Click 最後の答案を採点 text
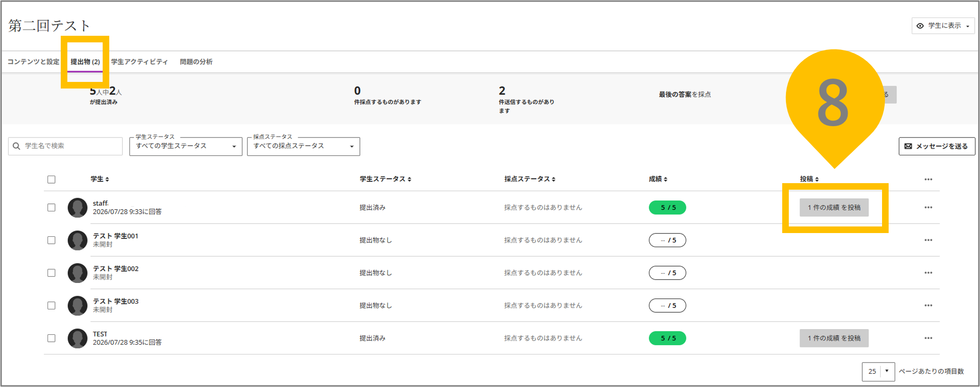Screen dimensions: 980x387 pyautogui.click(x=685, y=95)
